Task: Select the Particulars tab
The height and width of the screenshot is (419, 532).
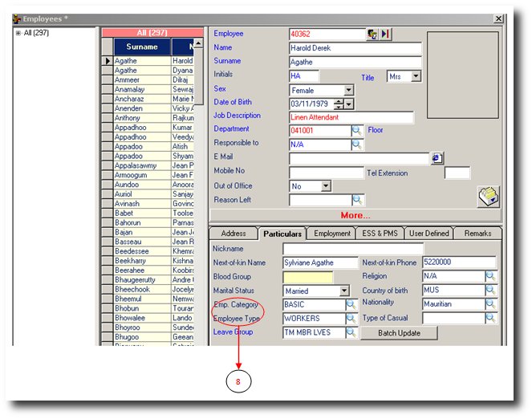Action: coord(282,234)
